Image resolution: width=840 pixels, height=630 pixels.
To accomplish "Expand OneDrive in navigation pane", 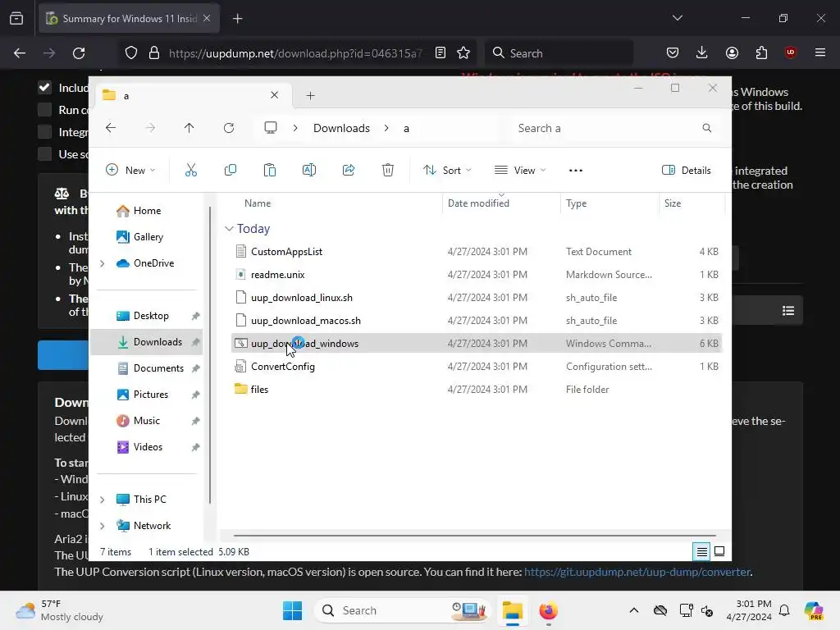I will point(103,263).
